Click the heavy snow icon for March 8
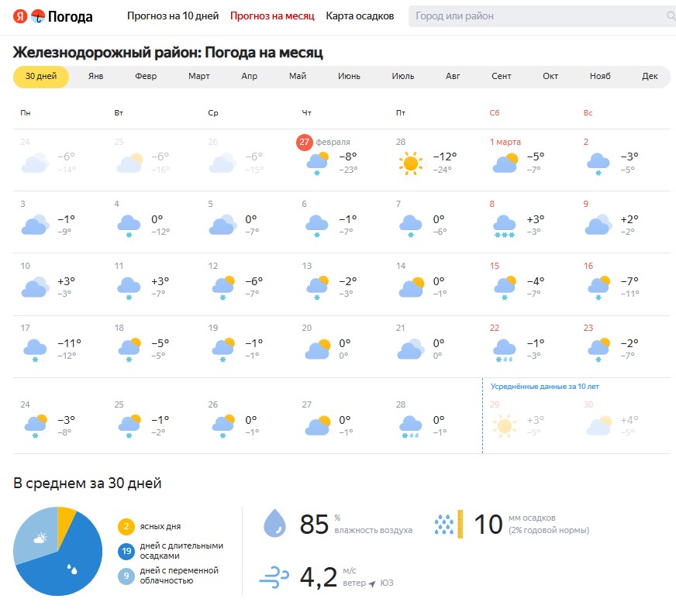 [x=505, y=226]
